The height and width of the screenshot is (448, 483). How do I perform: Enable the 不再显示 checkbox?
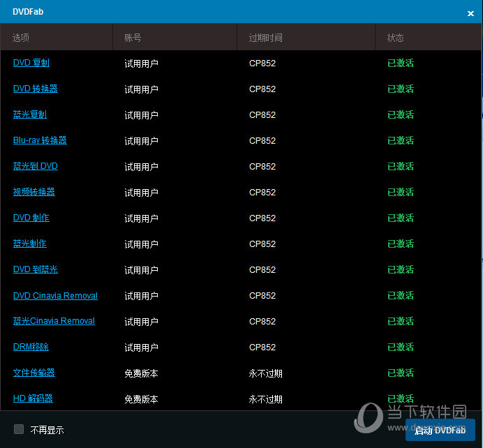pyautogui.click(x=19, y=429)
